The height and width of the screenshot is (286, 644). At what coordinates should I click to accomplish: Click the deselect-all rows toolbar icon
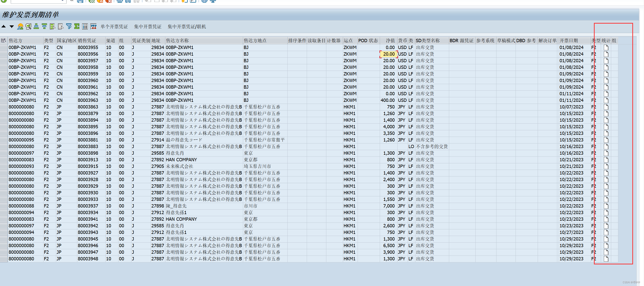tap(61, 26)
